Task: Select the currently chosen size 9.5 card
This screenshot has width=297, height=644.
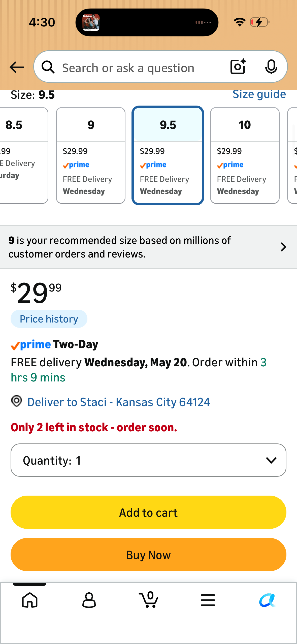Action: pos(168,155)
